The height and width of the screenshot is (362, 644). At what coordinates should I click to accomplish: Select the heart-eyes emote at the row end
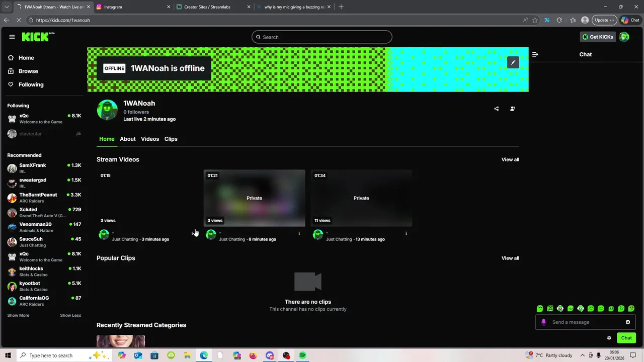point(631,309)
